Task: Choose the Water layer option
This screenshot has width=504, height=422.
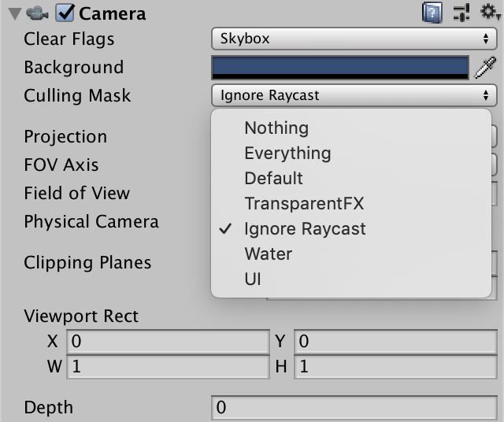Action: pyautogui.click(x=268, y=254)
